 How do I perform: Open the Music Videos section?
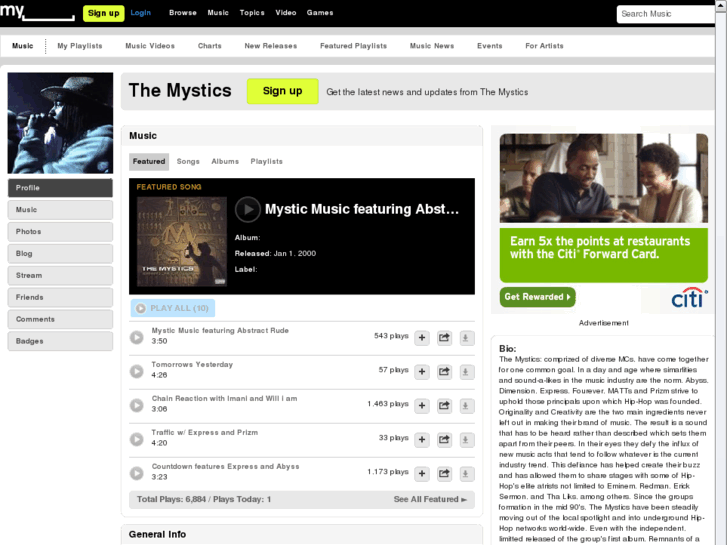tap(150, 46)
